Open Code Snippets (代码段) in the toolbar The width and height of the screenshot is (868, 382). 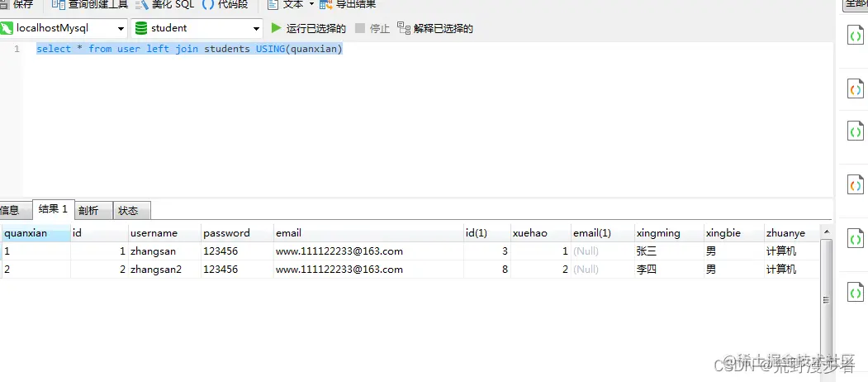tap(225, 4)
